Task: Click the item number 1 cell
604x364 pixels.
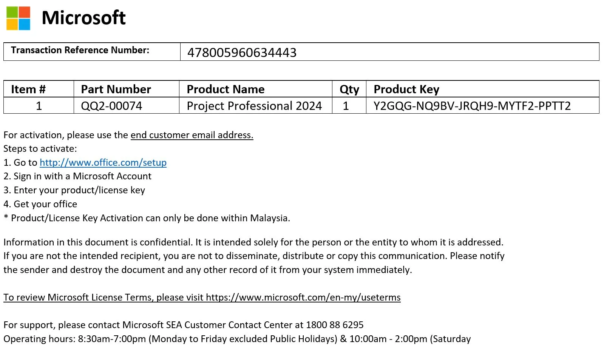Action: (x=39, y=106)
